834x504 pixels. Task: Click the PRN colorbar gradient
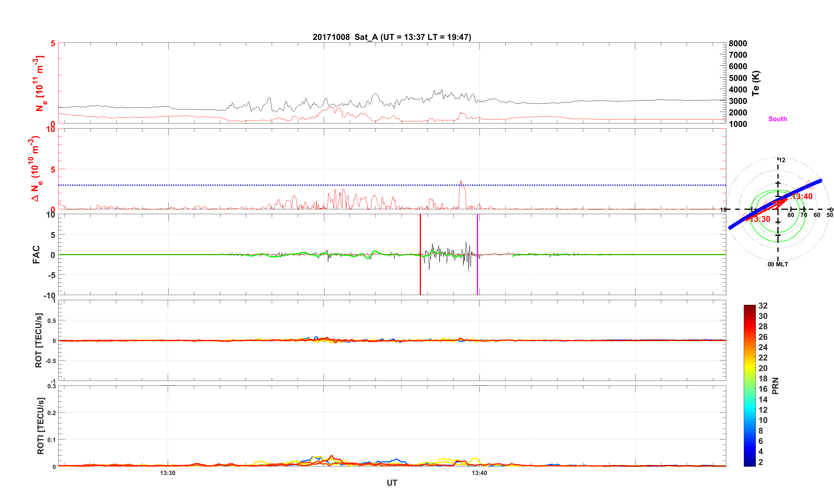[749, 386]
